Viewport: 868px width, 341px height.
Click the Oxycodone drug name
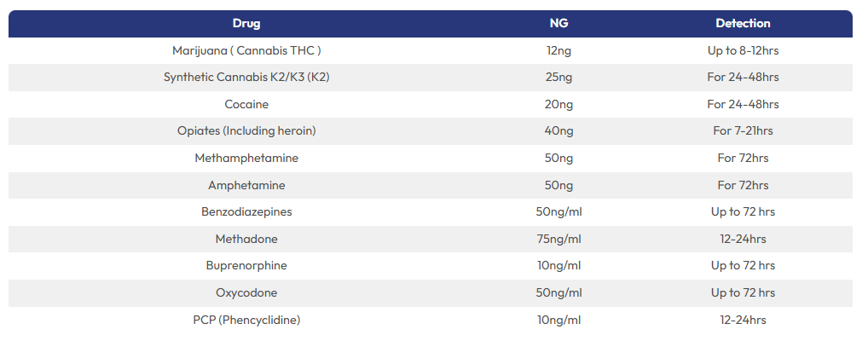246,293
